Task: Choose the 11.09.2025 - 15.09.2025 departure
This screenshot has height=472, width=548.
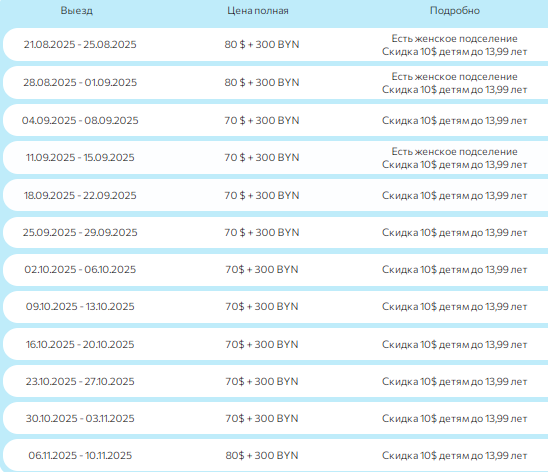Action: tap(80, 158)
